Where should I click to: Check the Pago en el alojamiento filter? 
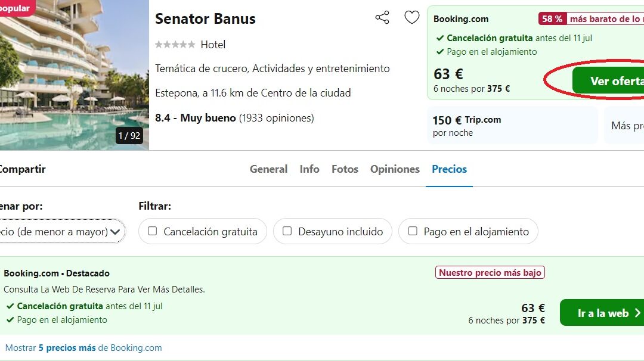tap(413, 231)
